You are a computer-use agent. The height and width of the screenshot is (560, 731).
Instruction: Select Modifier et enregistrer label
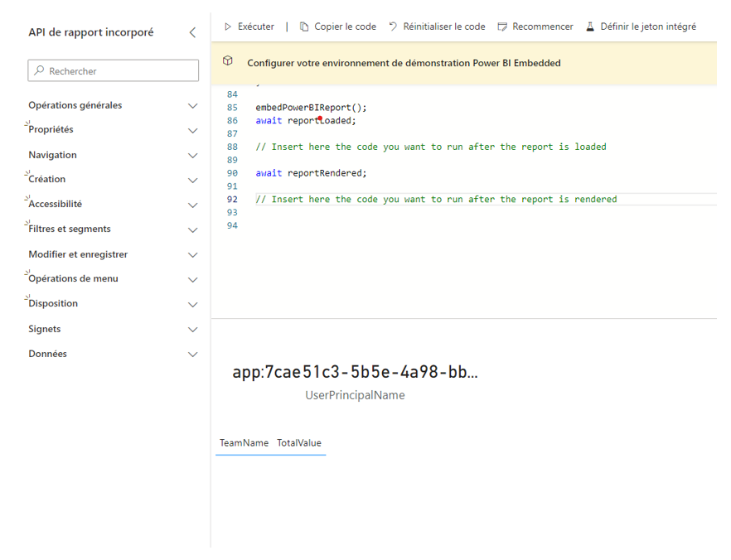tap(78, 254)
